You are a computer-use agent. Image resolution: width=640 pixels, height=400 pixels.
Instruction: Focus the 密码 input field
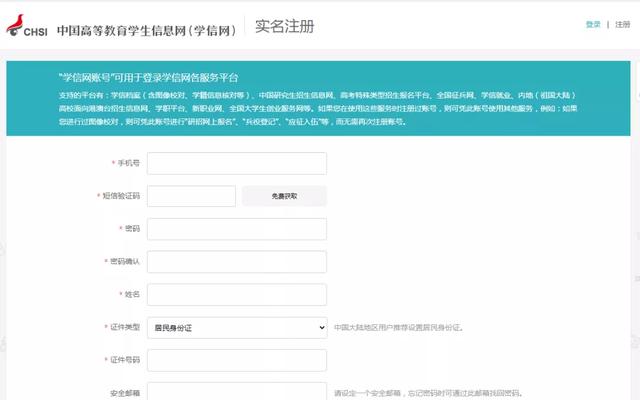tap(237, 229)
